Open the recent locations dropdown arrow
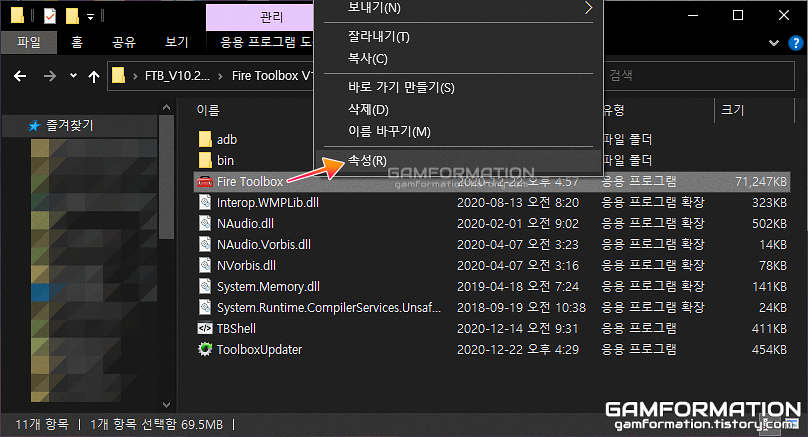 click(73, 76)
